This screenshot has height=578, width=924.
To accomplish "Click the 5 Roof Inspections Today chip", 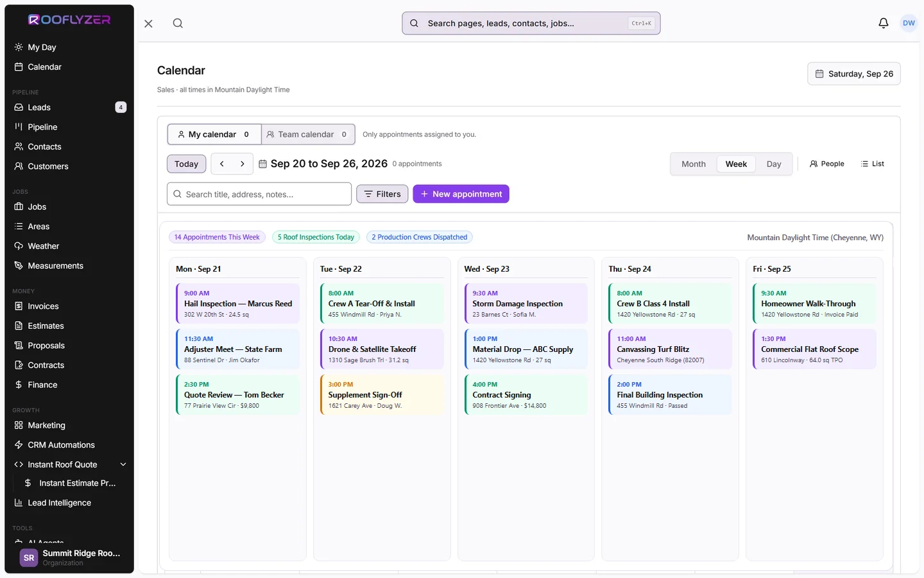I will click(x=316, y=237).
